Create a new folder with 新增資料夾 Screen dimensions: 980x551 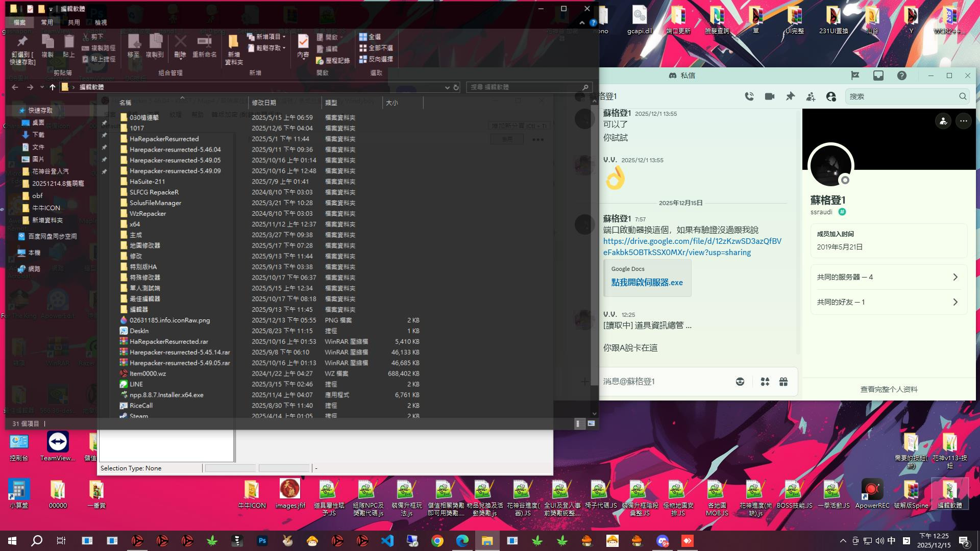click(234, 49)
